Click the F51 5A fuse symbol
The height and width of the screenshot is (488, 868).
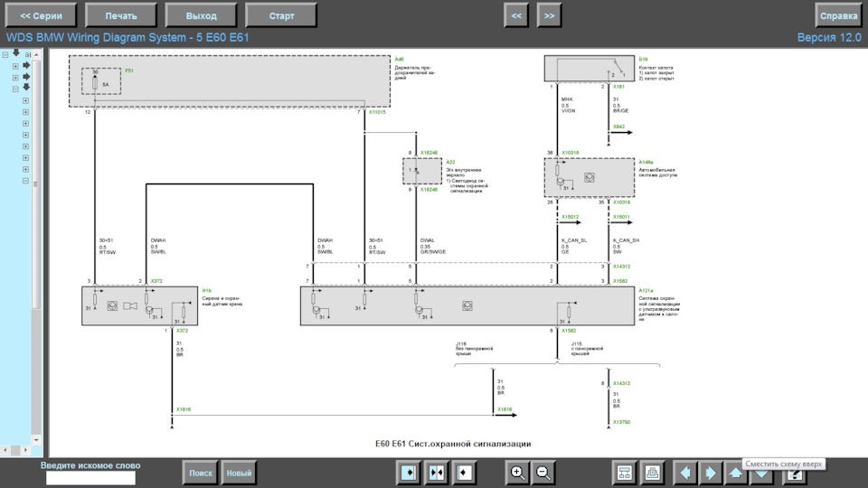[x=95, y=83]
